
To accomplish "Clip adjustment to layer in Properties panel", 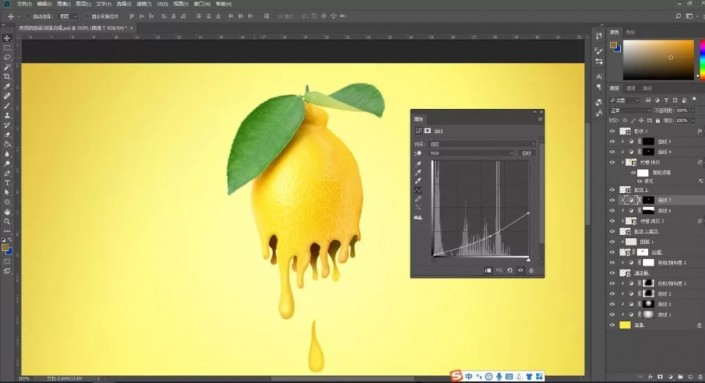I will click(488, 270).
